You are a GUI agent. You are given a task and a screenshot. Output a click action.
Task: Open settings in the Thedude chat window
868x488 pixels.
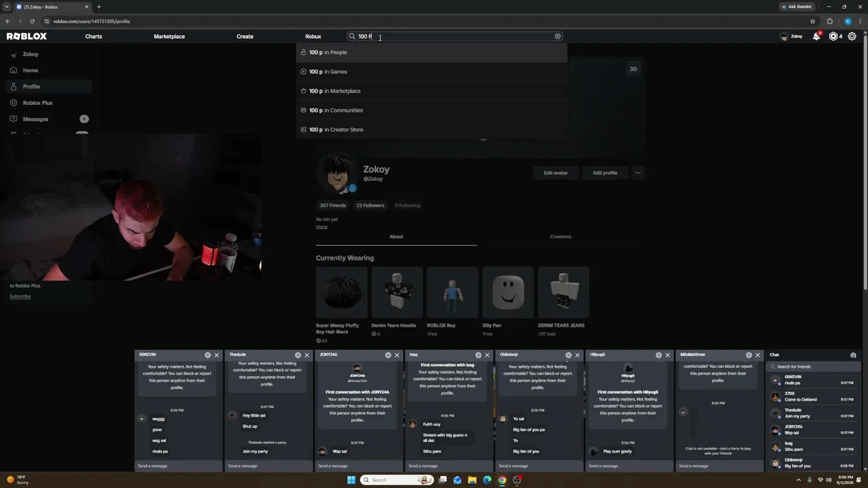point(298,355)
